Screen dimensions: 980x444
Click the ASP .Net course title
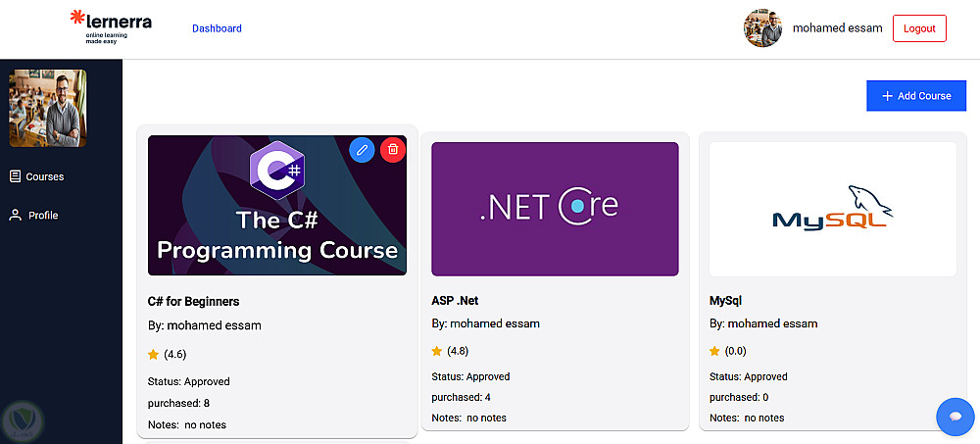(x=455, y=300)
